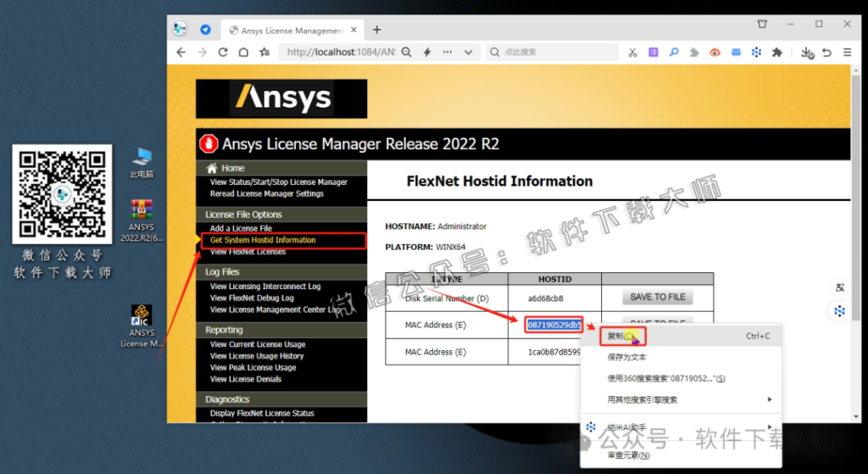This screenshot has width=868, height=474.
Task: Open View Licensing Interconnect Log
Action: 265,287
